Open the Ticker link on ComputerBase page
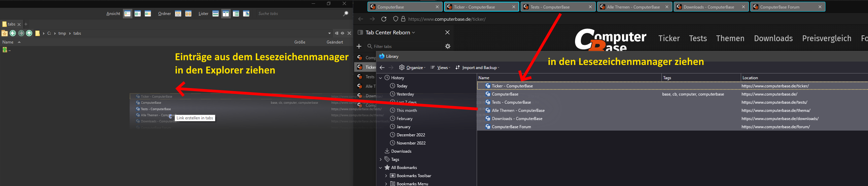Image resolution: width=868 pixels, height=186 pixels. tap(669, 38)
